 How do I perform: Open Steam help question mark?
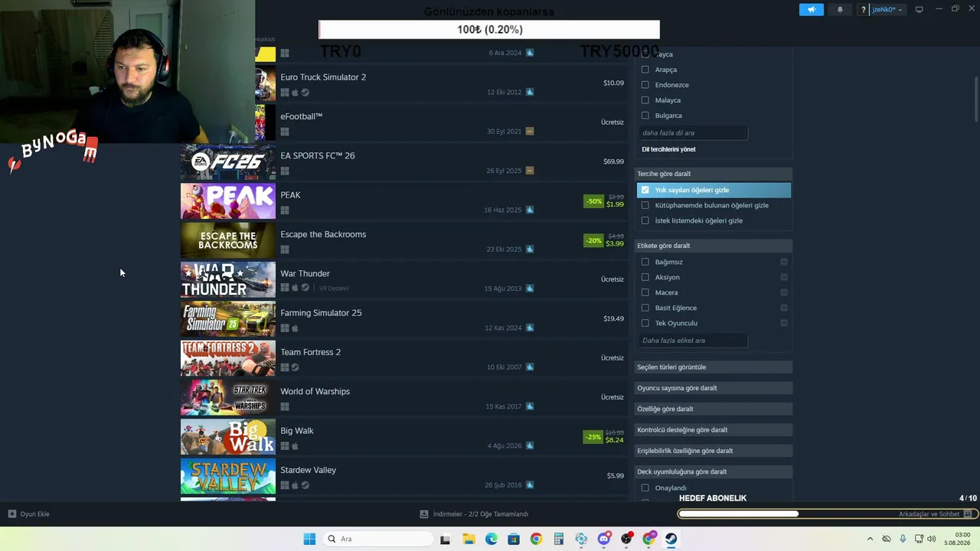864,10
